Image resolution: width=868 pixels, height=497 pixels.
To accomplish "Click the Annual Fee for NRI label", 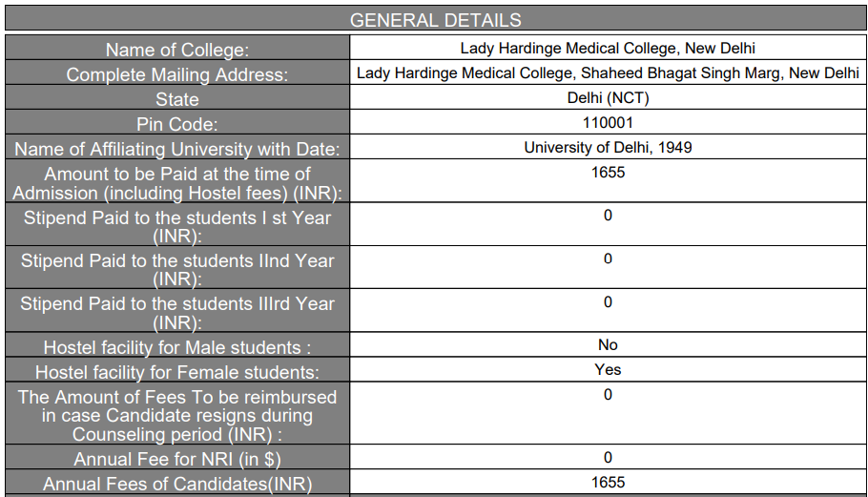I will 177,460.
